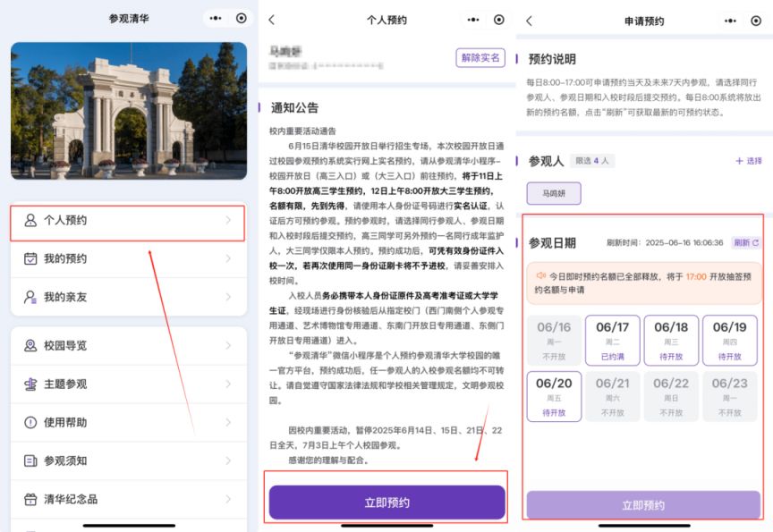773x532 pixels.
Task: Click 解除实名 to remove real-name binding
Action: (480, 57)
